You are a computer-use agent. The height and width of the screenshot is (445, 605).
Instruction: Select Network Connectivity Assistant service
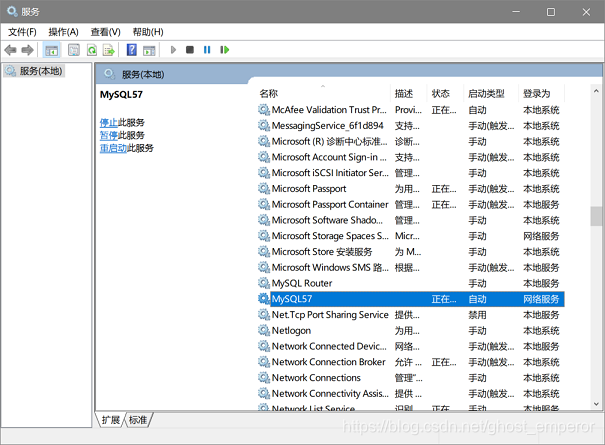pyautogui.click(x=410, y=393)
